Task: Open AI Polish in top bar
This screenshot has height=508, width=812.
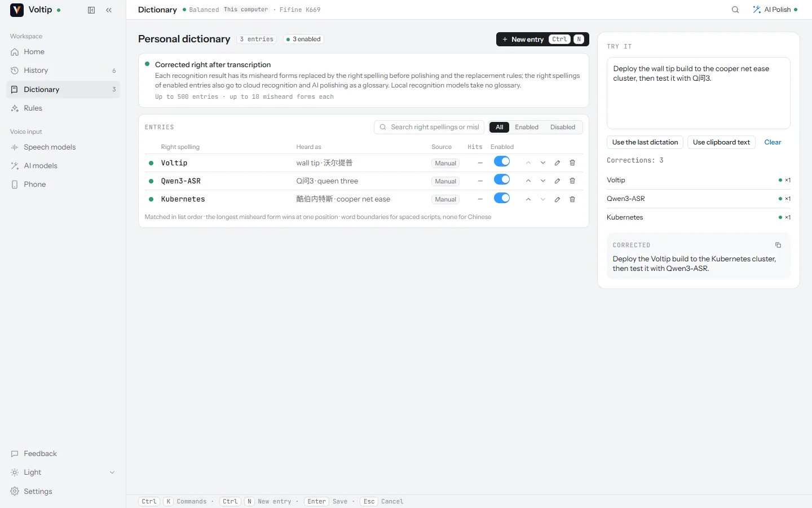Action: point(775,10)
